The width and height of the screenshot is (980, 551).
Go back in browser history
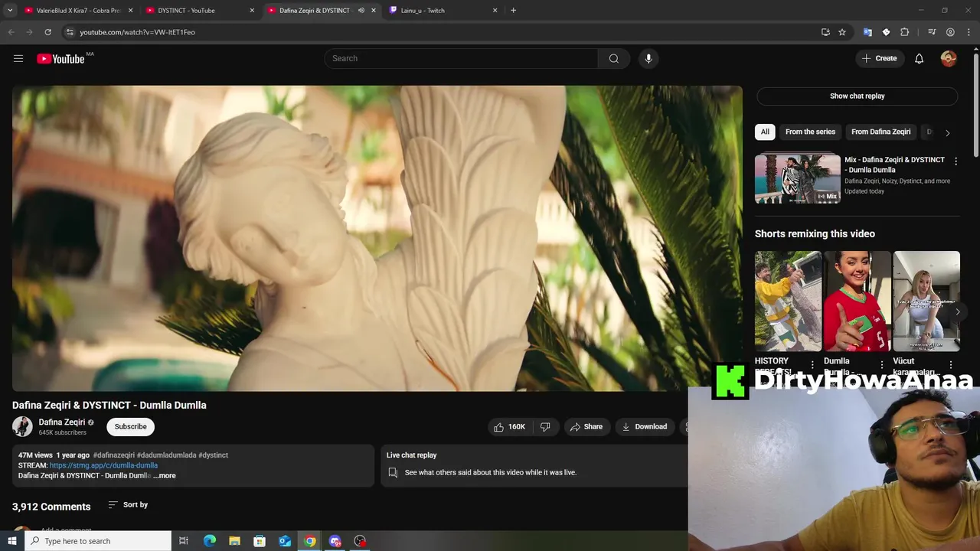tap(11, 32)
